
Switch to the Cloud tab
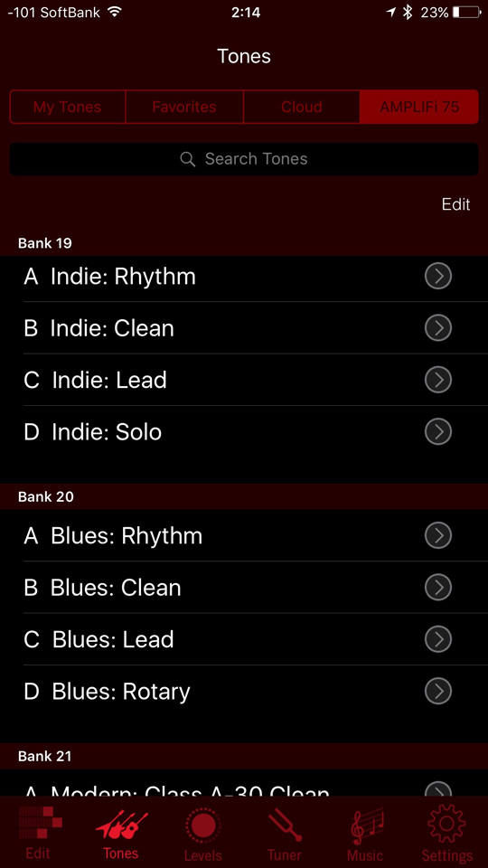pyautogui.click(x=302, y=107)
